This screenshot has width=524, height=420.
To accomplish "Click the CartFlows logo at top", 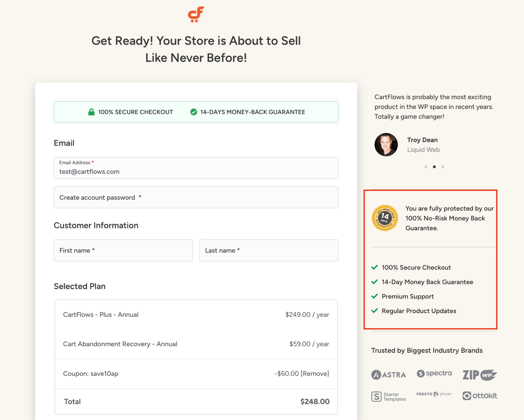I will pyautogui.click(x=196, y=14).
